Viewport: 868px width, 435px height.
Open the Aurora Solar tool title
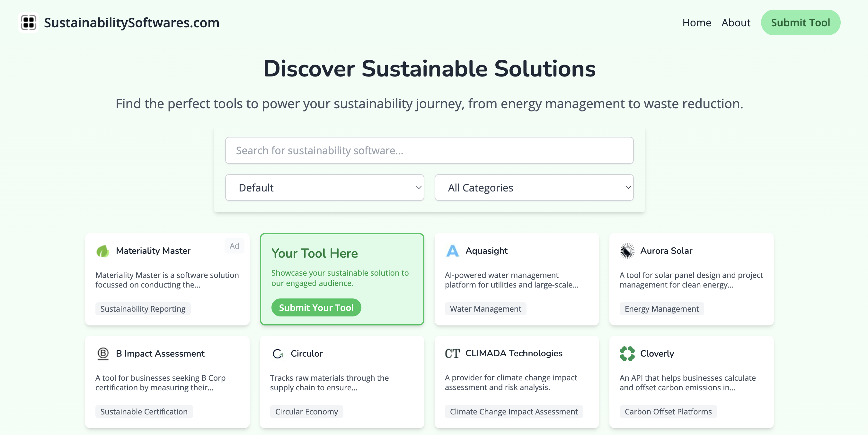666,251
